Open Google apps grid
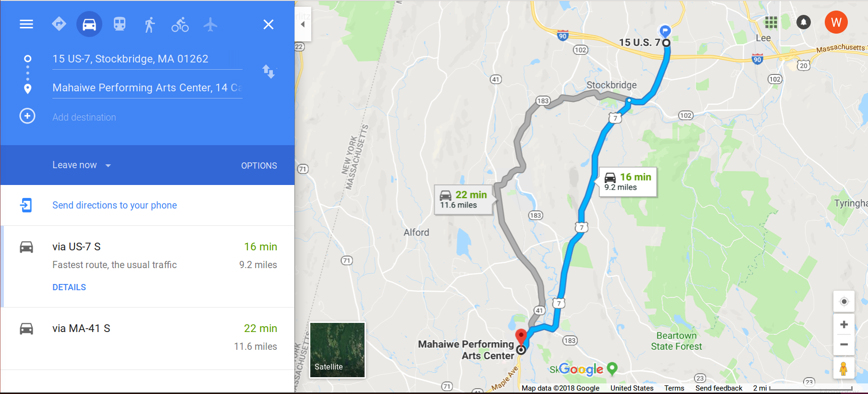The width and height of the screenshot is (868, 394). click(x=771, y=22)
